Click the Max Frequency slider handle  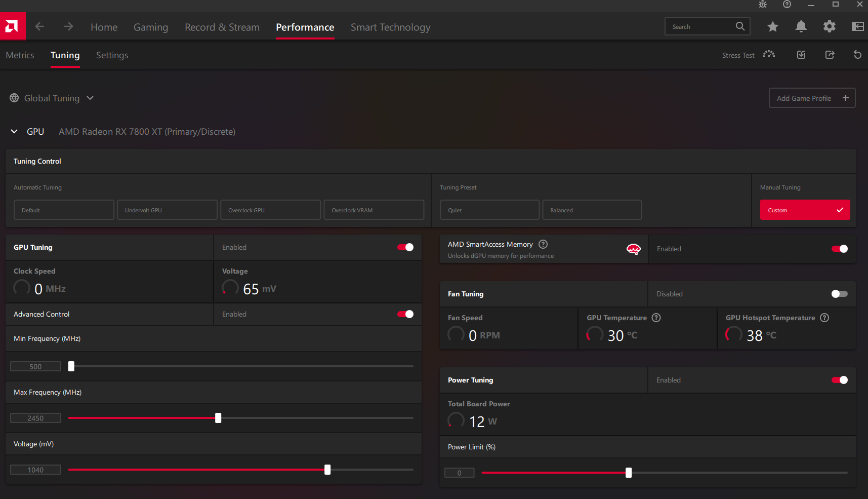pos(218,418)
